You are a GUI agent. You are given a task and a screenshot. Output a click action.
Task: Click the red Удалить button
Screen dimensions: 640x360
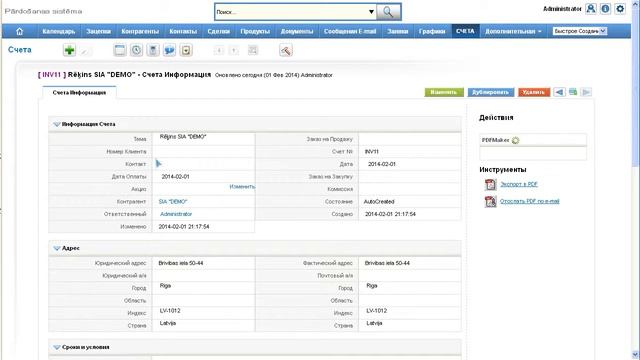pos(534,92)
